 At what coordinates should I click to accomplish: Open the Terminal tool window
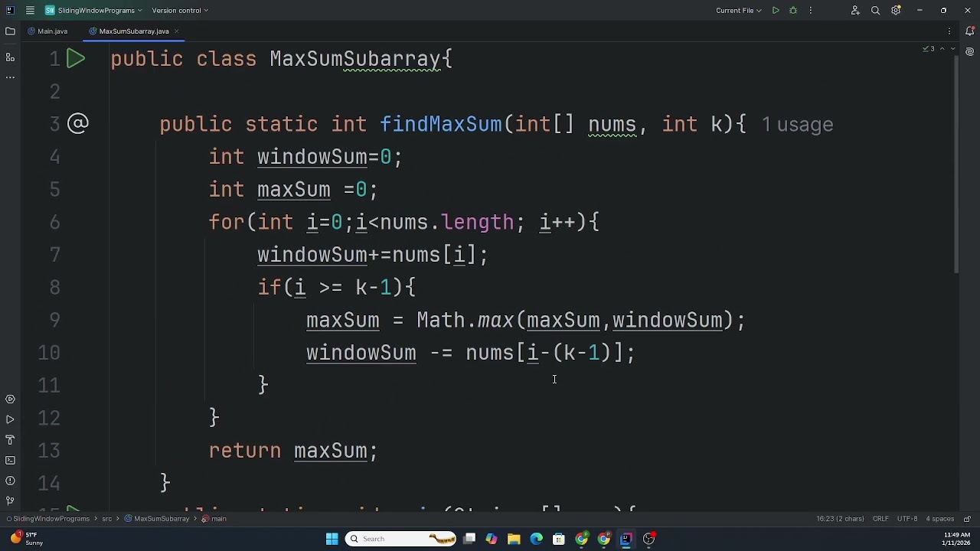coord(10,461)
